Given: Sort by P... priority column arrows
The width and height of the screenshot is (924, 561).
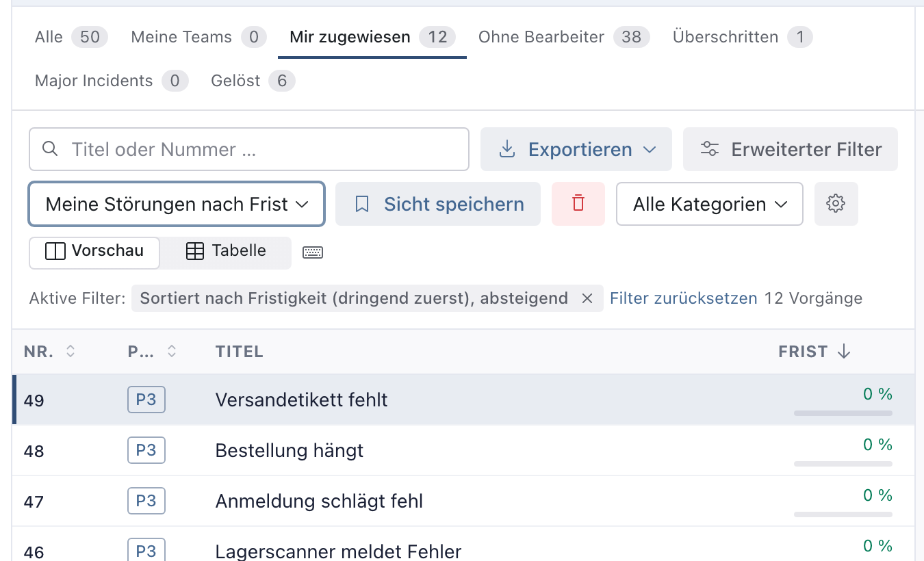Looking at the screenshot, I should pos(172,352).
